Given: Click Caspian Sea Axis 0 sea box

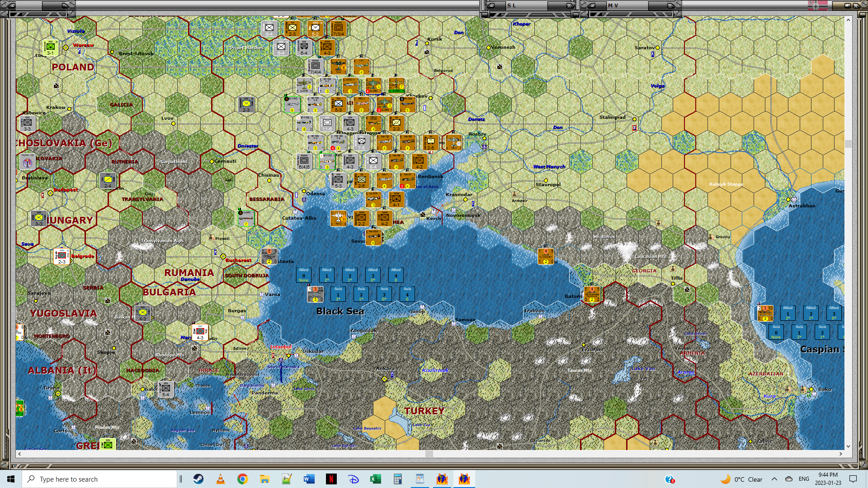Looking at the screenshot, I should [x=776, y=332].
